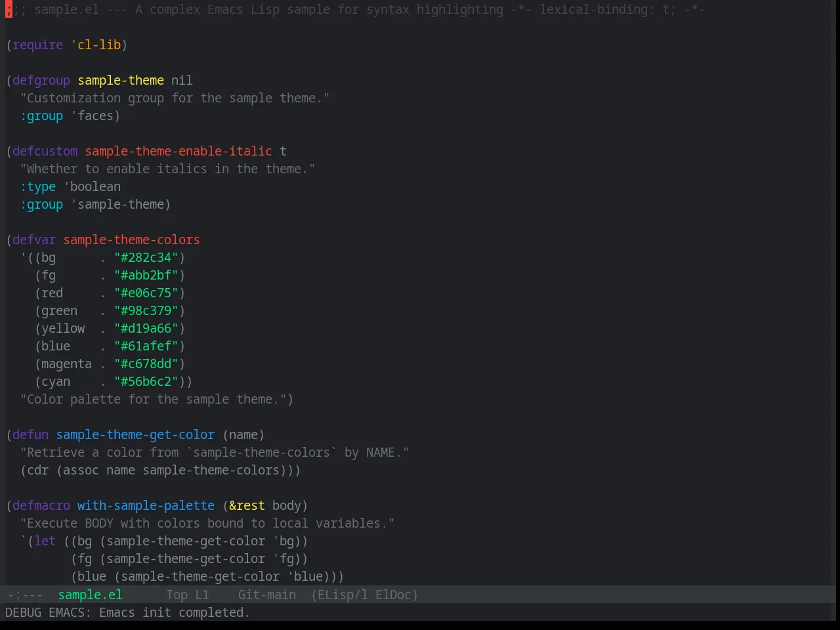Click the Top position indicator in mode line
The image size is (840, 630).
[x=177, y=595]
